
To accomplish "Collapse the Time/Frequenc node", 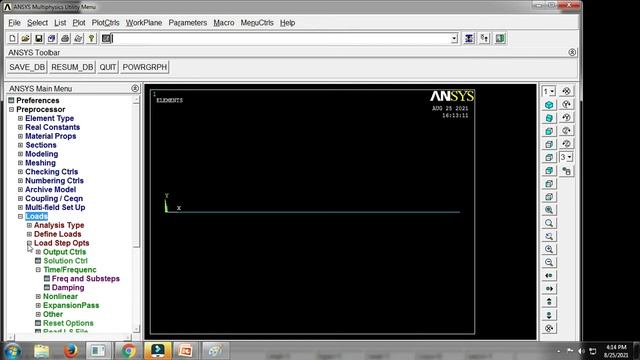I will tap(38, 270).
